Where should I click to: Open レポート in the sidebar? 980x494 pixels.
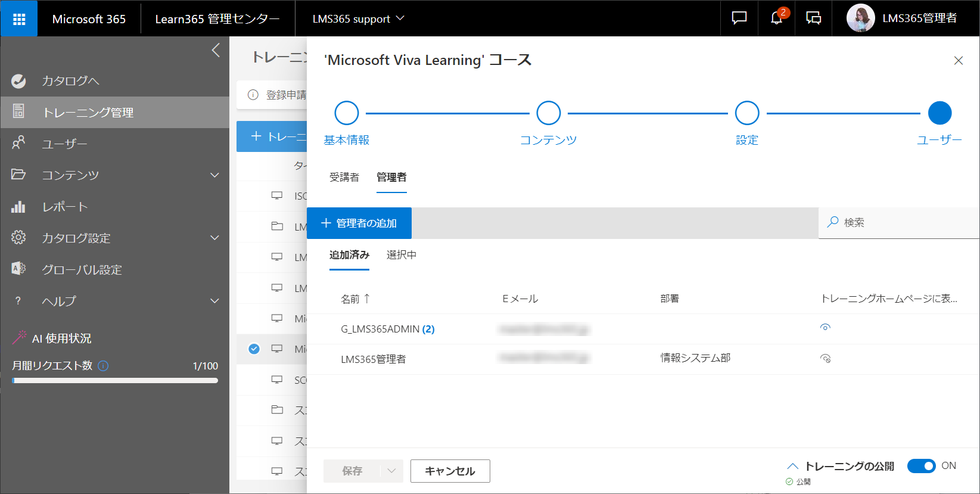(115, 206)
